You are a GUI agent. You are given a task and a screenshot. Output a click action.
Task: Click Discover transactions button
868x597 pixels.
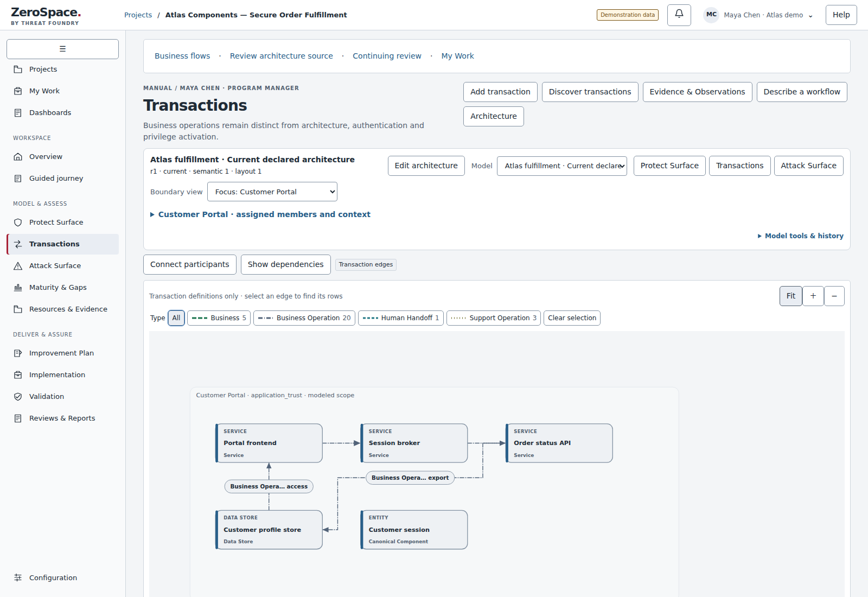[590, 92]
